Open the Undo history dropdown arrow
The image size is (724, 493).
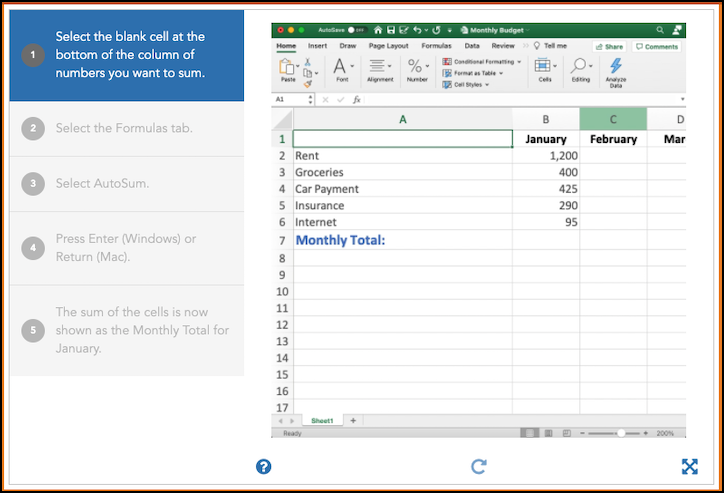(426, 30)
